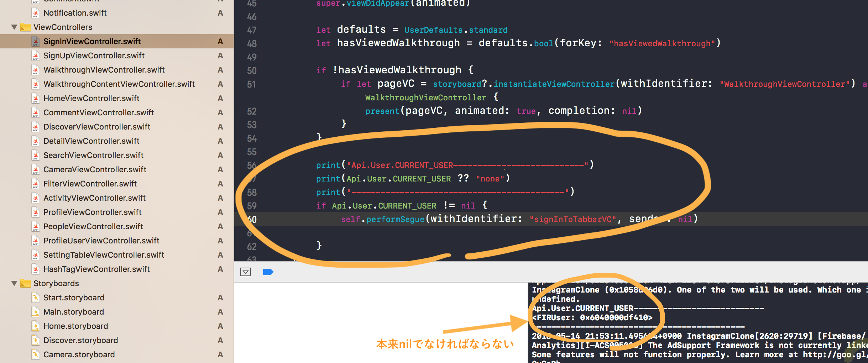Click the Storyboards folder icon
Image resolution: width=868 pixels, height=363 pixels.
pos(25,283)
